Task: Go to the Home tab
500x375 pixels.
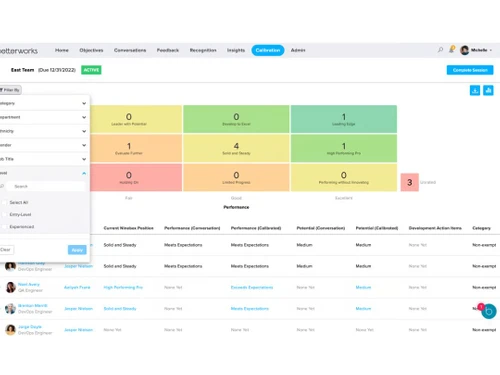Action: [x=62, y=50]
